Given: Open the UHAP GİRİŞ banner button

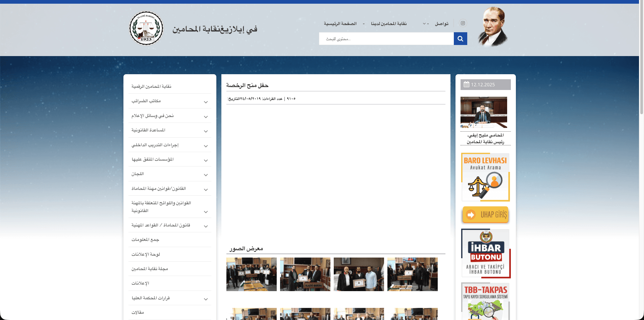Looking at the screenshot, I should point(485,215).
